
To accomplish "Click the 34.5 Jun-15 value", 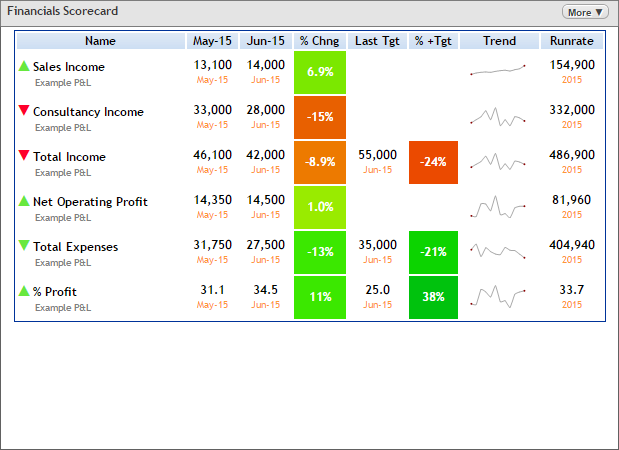I will point(266,290).
